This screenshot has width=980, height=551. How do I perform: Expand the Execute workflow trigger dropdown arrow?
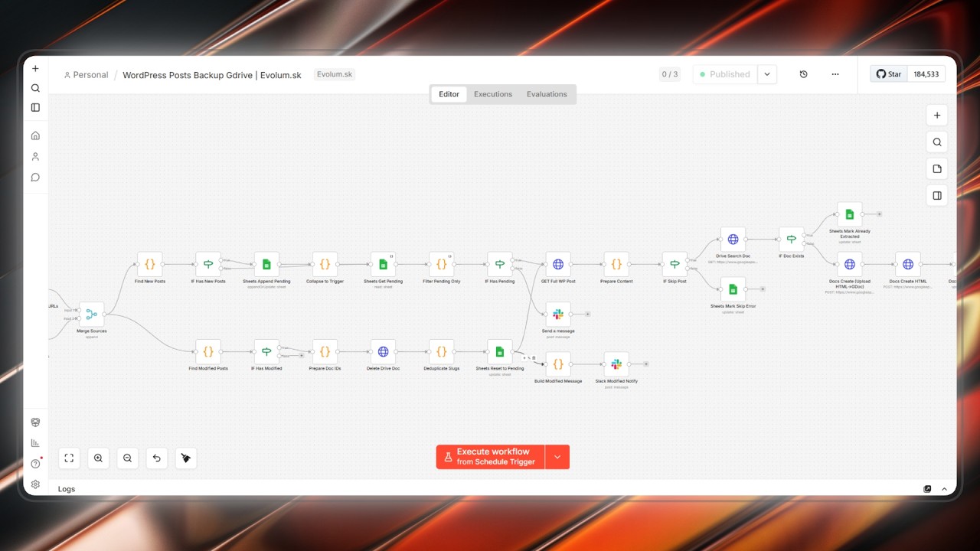[x=557, y=457]
